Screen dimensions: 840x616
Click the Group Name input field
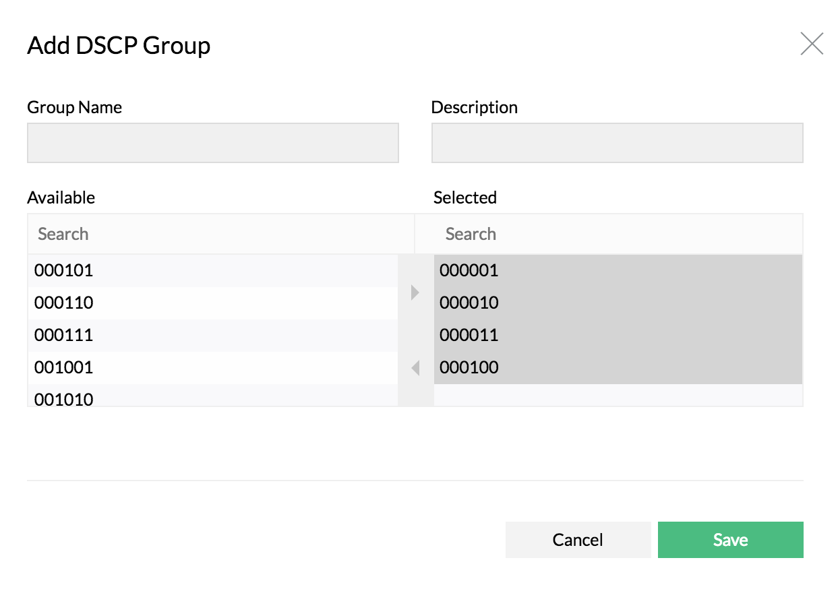[212, 142]
